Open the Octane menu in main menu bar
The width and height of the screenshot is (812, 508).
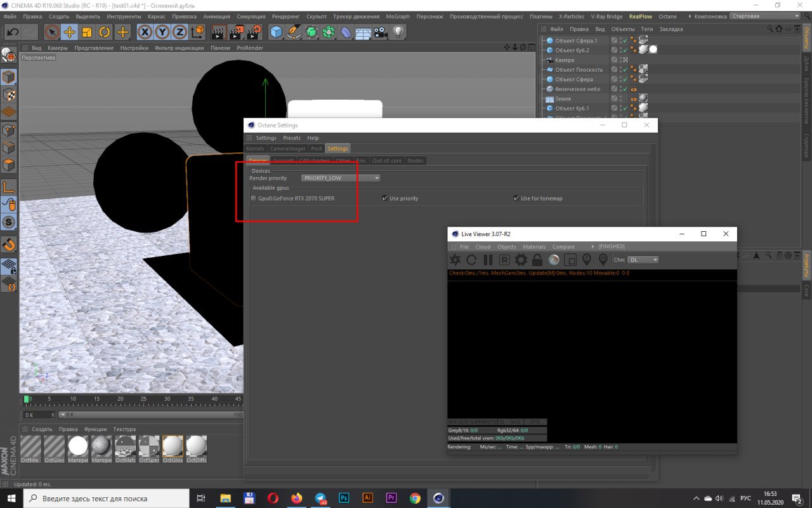[668, 17]
